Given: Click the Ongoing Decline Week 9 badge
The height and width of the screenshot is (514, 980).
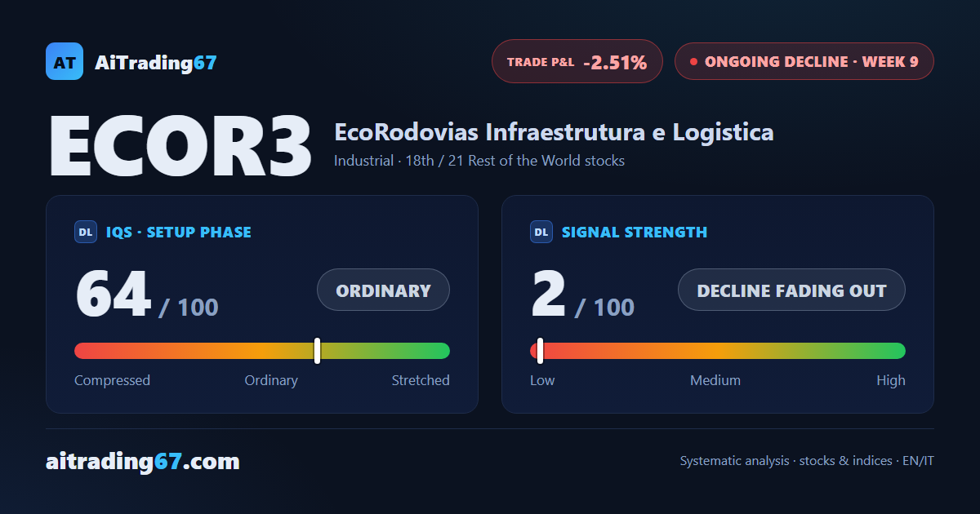Looking at the screenshot, I should click(804, 61).
